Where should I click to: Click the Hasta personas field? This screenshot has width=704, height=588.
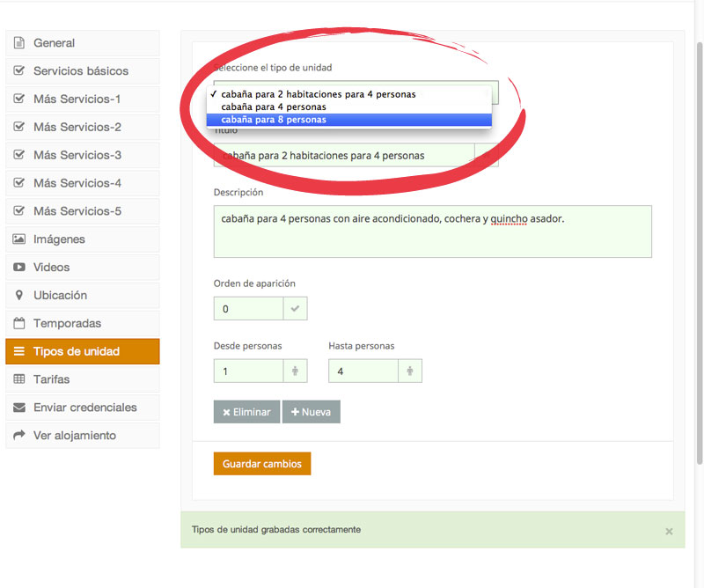pos(363,371)
